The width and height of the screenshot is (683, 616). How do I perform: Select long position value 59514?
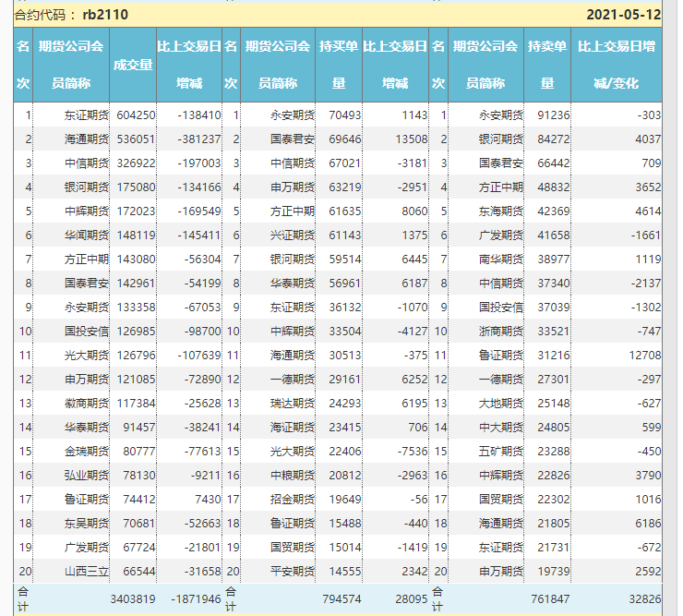345,259
